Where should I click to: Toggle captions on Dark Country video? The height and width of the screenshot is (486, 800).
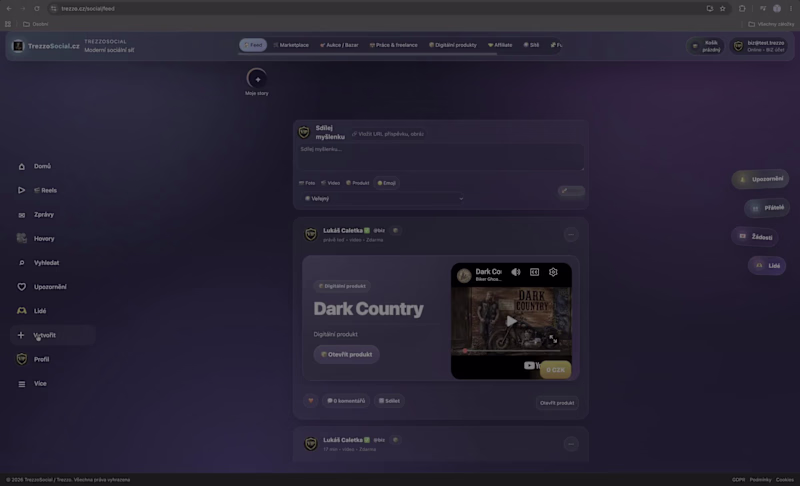coord(534,272)
